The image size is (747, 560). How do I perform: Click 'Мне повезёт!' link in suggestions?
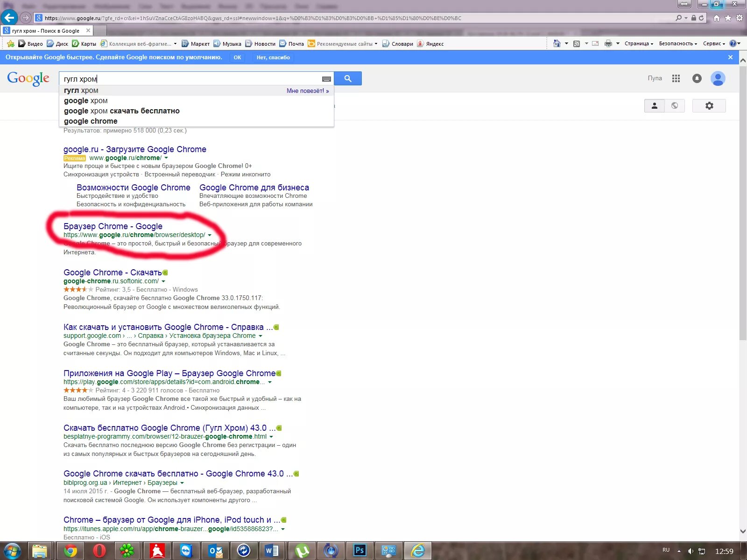pos(308,91)
